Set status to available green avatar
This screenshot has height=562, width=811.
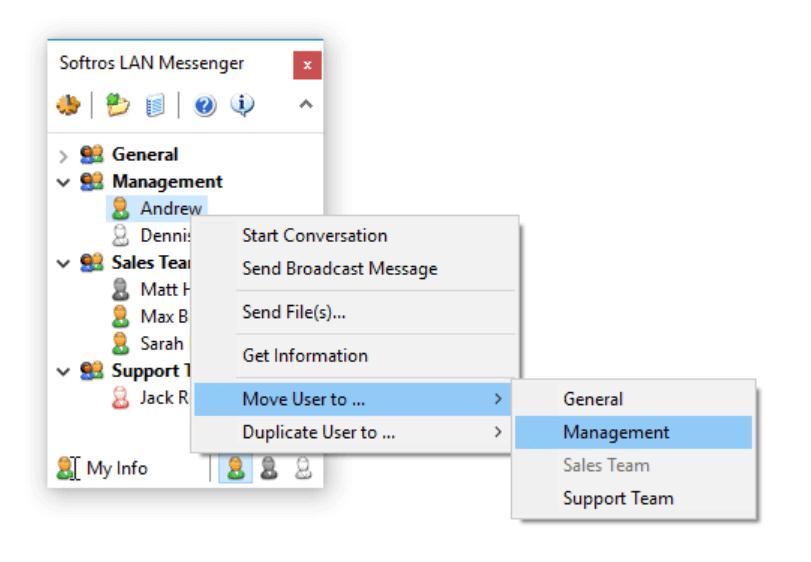236,468
